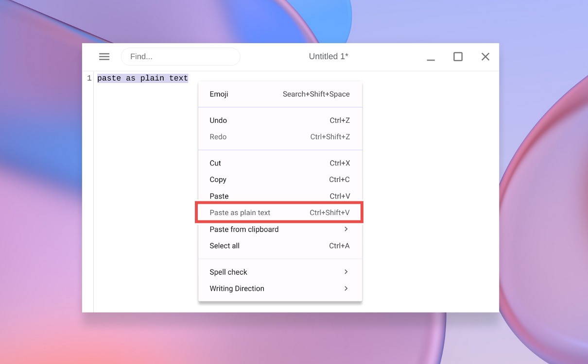Click the Untitled 1 title text
The height and width of the screenshot is (364, 588).
point(329,56)
